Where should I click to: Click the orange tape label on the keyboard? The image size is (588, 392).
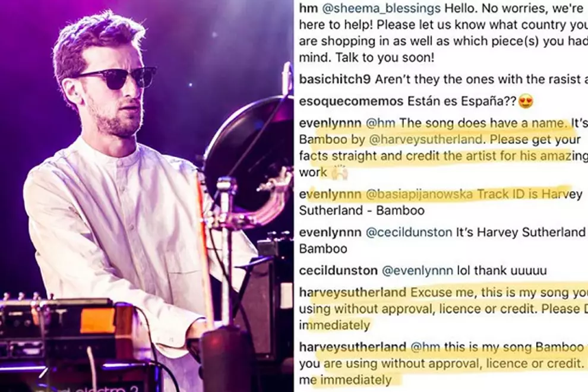97,321
